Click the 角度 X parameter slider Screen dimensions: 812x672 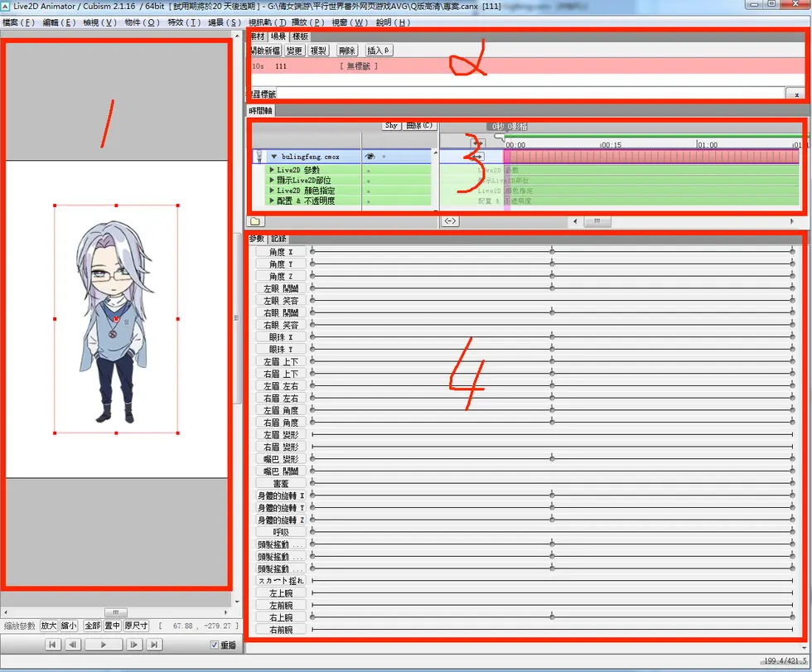[552, 251]
